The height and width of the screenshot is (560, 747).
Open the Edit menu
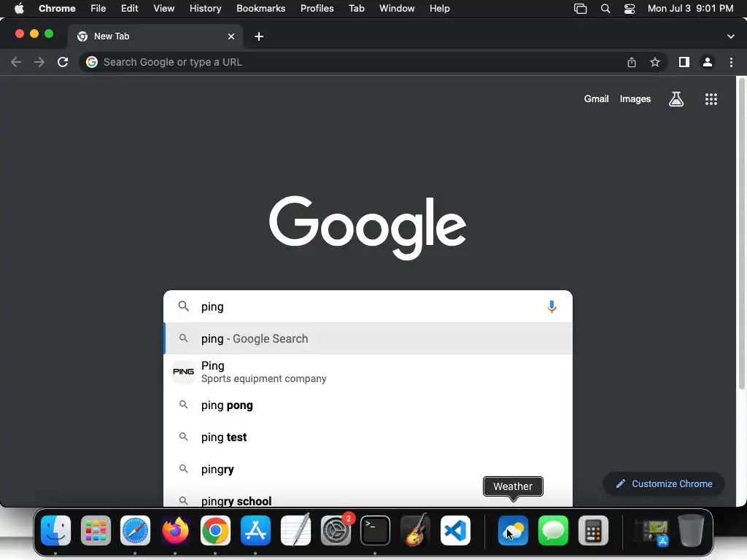click(x=129, y=9)
